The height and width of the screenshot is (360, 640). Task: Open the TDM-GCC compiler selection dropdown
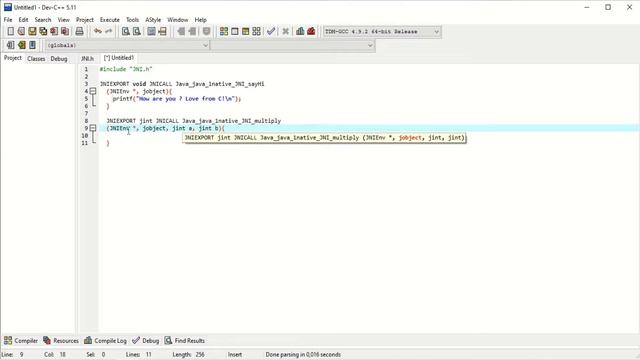pyautogui.click(x=382, y=31)
